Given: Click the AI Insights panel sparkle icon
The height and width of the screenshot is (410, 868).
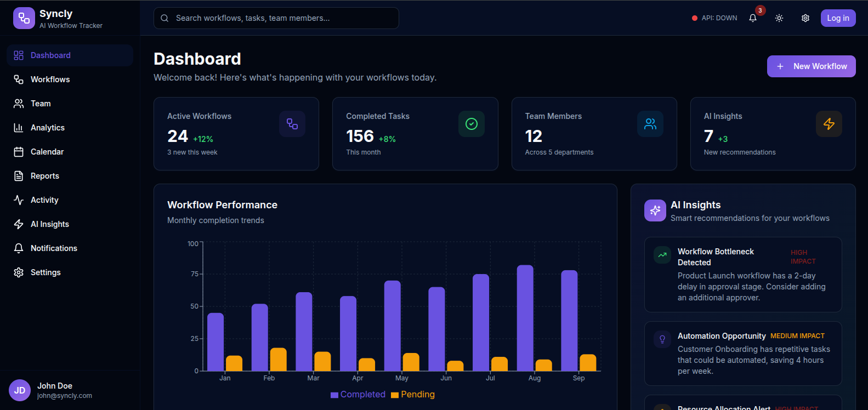Looking at the screenshot, I should 655,210.
